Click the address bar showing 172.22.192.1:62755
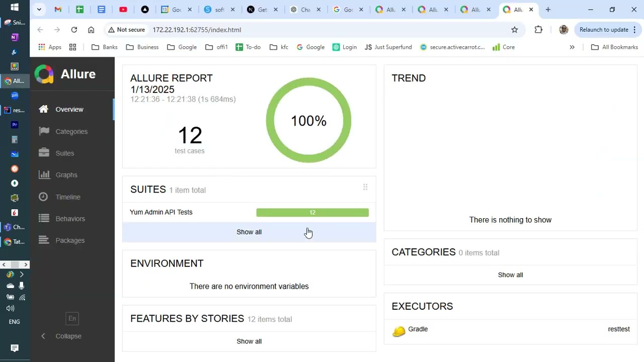This screenshot has width=644, height=362. [197, 30]
